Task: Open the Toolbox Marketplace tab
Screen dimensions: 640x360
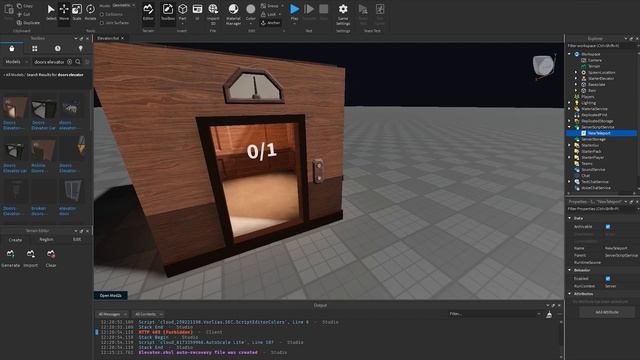Action: [12, 49]
